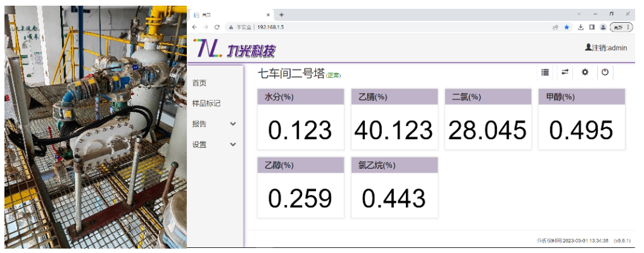Viewport: 644px width, 253px height.
Task: Click the 0.259 value
Action: point(300,199)
